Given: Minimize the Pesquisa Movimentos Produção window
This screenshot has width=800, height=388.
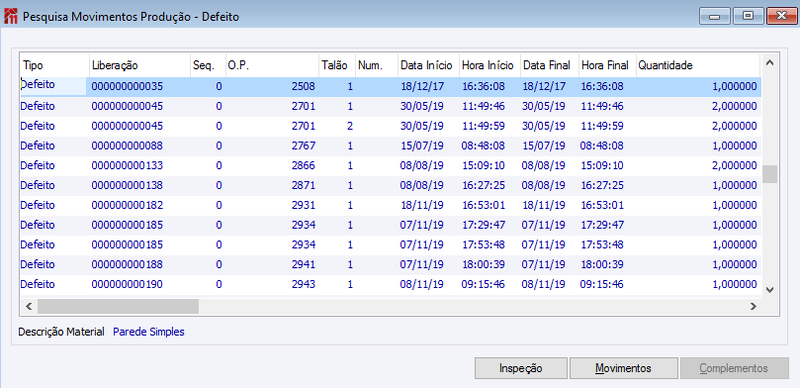Looking at the screenshot, I should [x=715, y=17].
